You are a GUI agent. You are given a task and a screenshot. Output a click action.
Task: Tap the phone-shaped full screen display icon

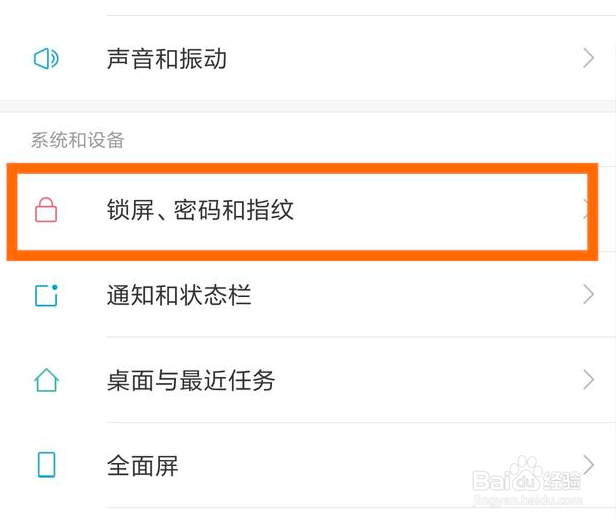pyautogui.click(x=46, y=465)
